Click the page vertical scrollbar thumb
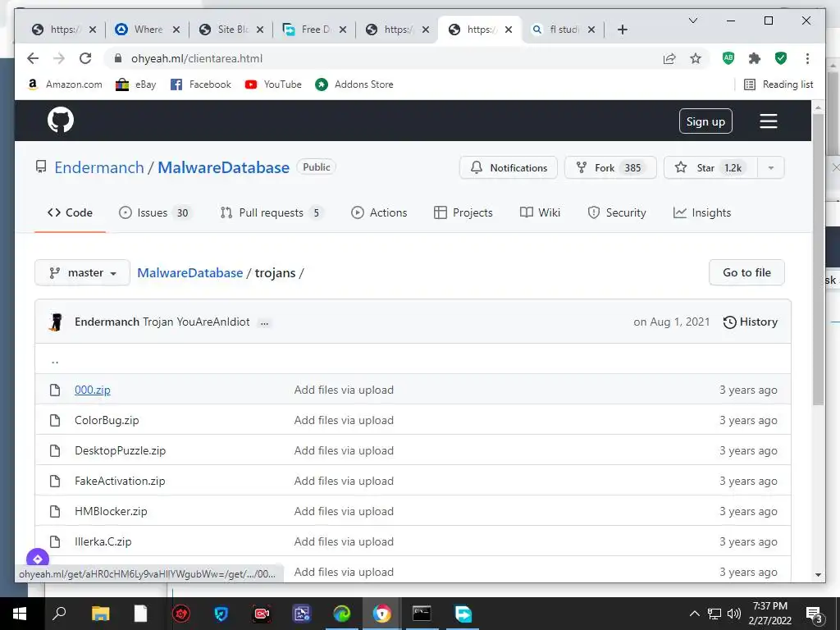Image resolution: width=840 pixels, height=630 pixels. point(818,259)
